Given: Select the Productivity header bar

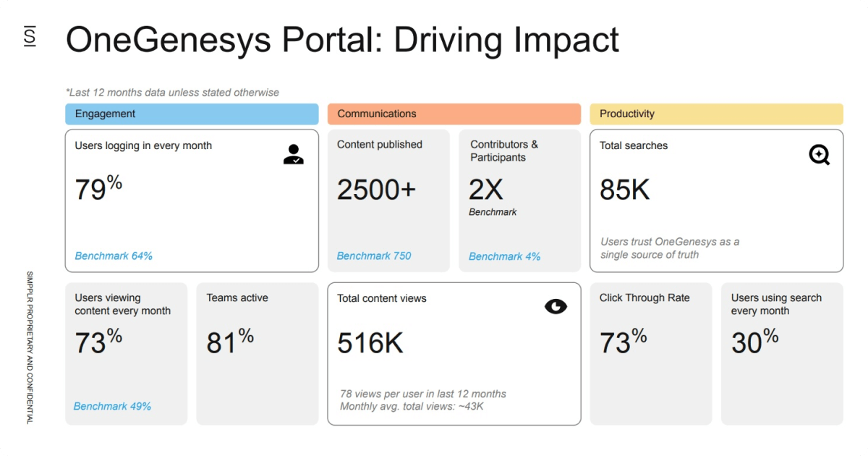Looking at the screenshot, I should point(716,114).
